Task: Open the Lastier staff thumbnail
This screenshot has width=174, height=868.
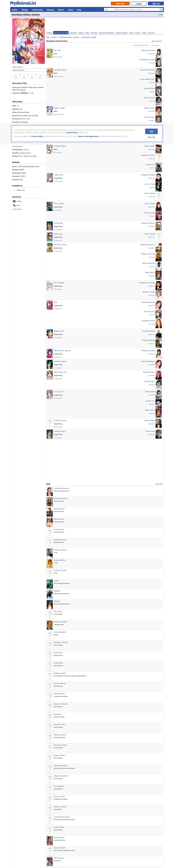Action: (50, 584)
